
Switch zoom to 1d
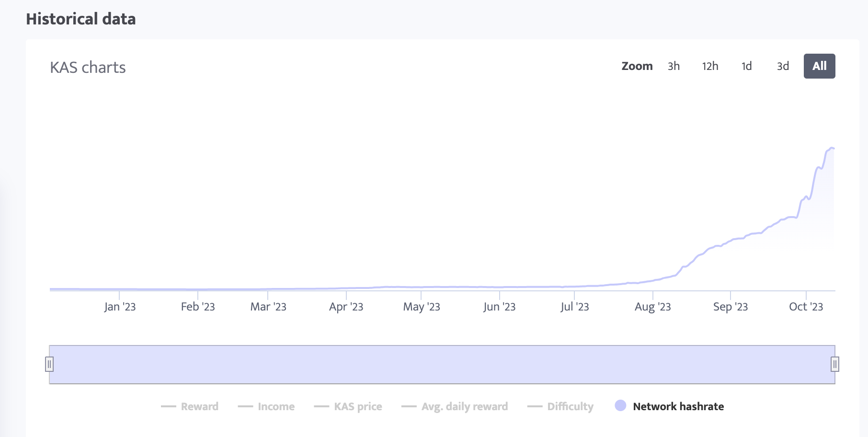point(746,66)
